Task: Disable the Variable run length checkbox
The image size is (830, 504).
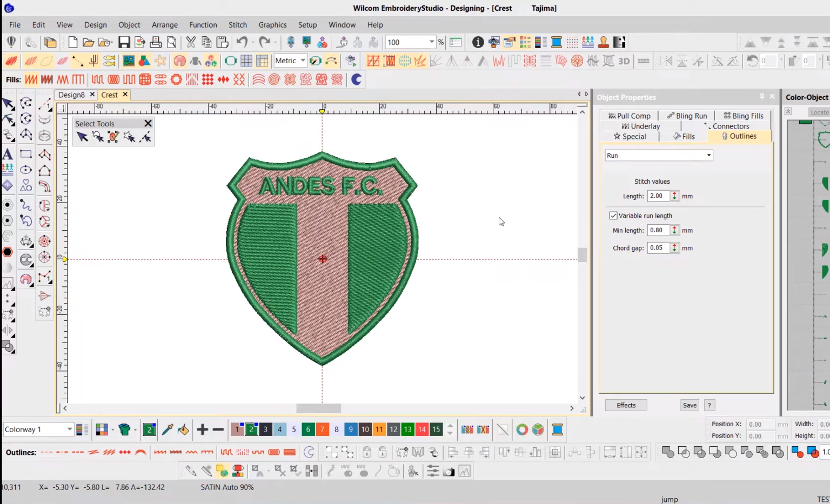Action: coord(613,215)
